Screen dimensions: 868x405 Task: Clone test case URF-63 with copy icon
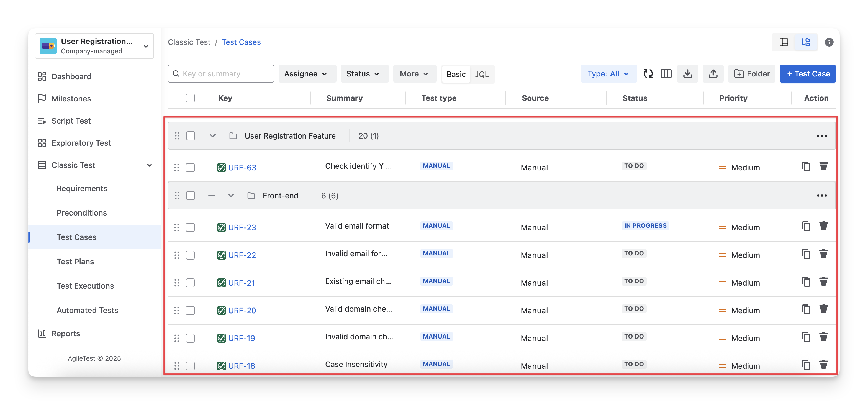(806, 166)
